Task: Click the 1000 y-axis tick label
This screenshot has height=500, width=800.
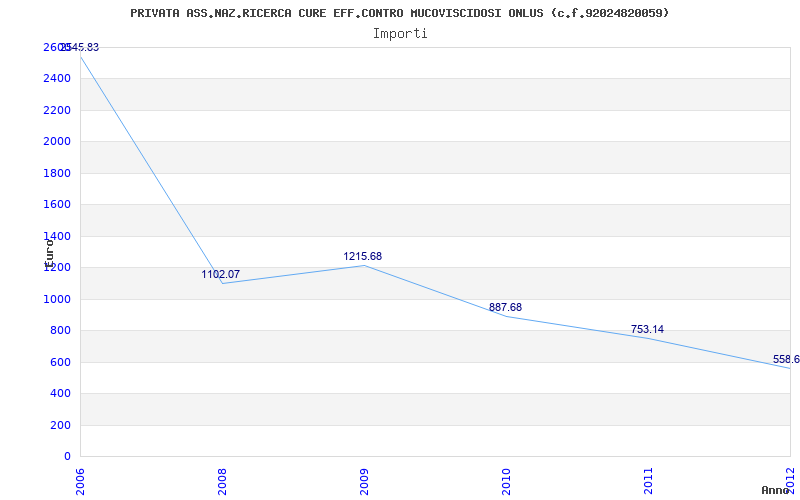Action: click(57, 299)
